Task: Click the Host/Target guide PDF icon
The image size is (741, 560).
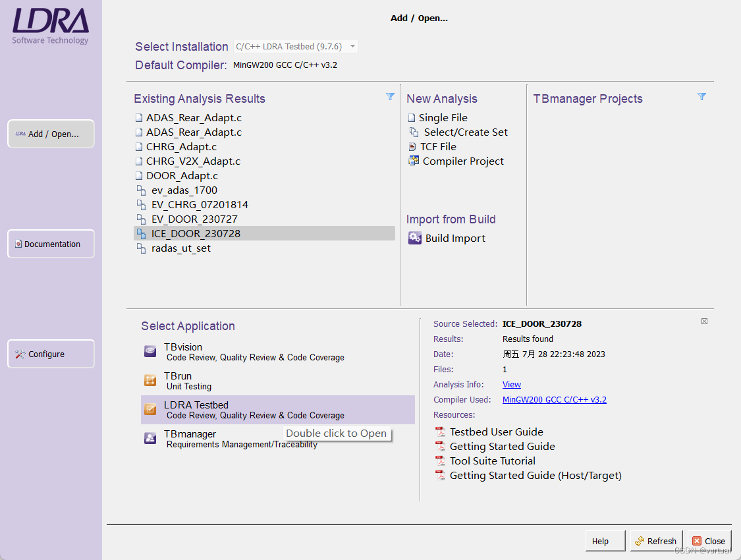Action: click(440, 475)
